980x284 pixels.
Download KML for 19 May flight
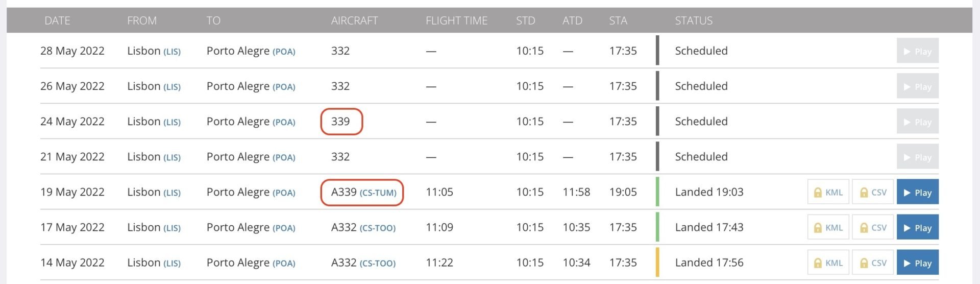pos(828,192)
